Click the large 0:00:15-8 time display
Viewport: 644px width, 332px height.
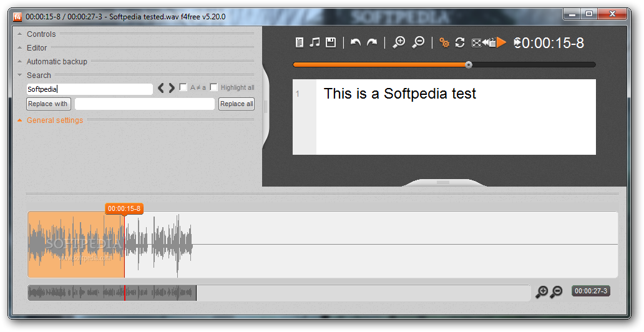tap(549, 42)
